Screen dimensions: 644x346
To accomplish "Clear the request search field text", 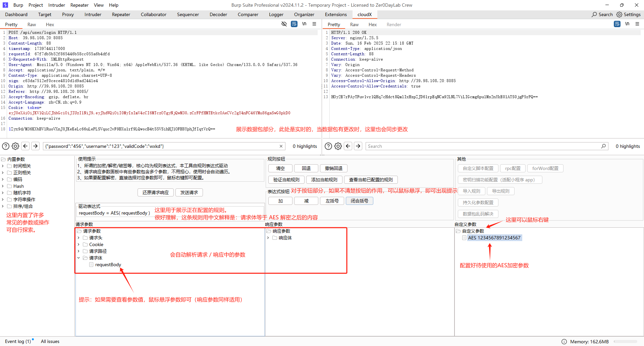I will coord(281,146).
